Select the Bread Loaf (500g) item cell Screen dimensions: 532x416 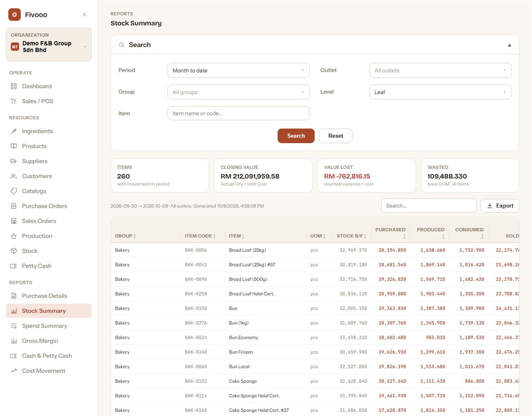248,279
